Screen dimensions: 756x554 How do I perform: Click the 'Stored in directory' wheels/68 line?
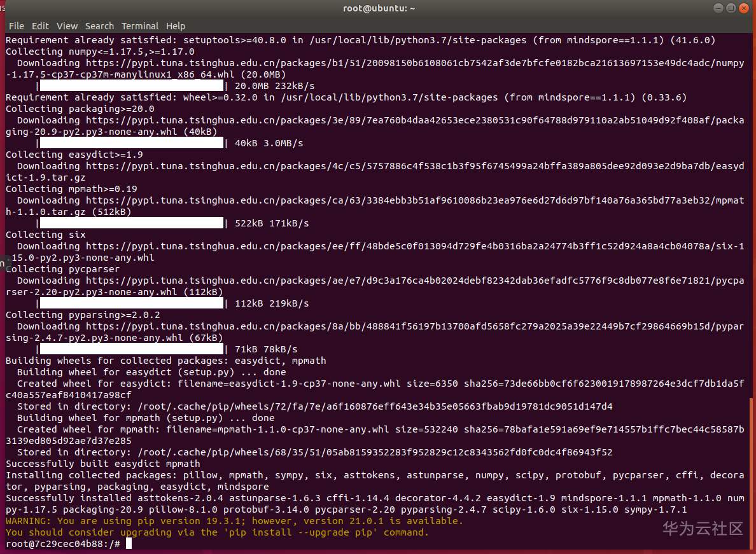pyautogui.click(x=315, y=452)
